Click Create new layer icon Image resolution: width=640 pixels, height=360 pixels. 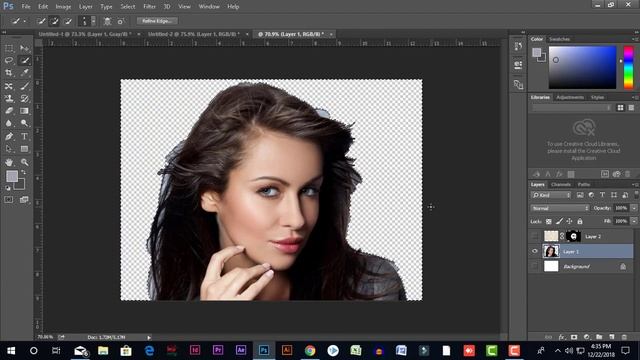(x=611, y=337)
